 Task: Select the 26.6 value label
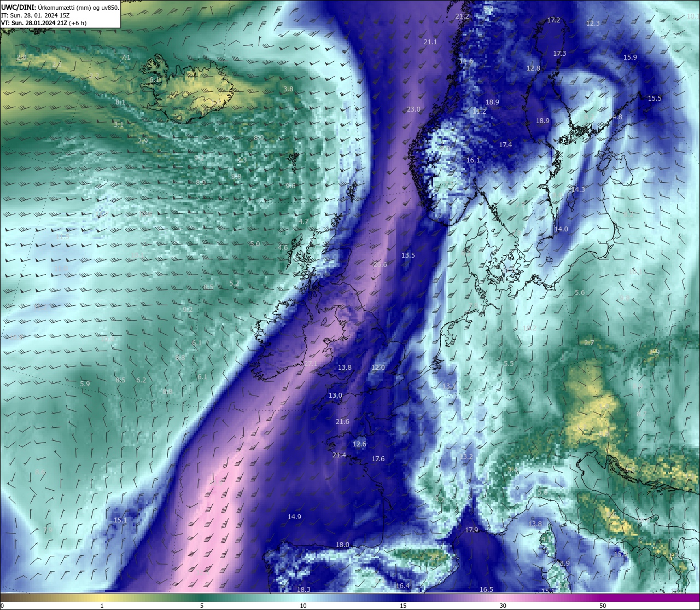pyautogui.click(x=380, y=265)
